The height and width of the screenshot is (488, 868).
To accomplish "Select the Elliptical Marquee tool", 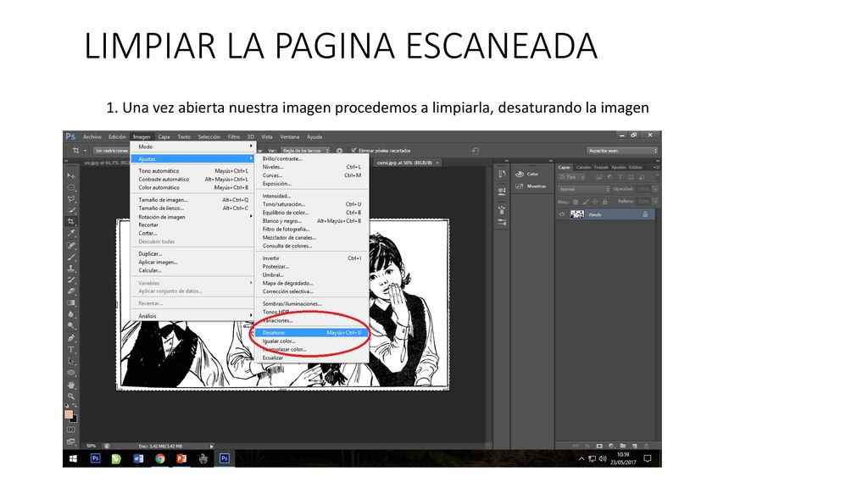I will (71, 187).
